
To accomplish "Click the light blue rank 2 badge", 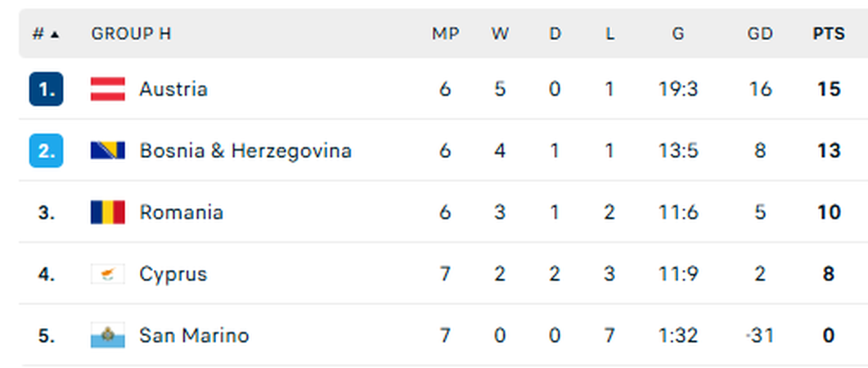I will click(46, 150).
